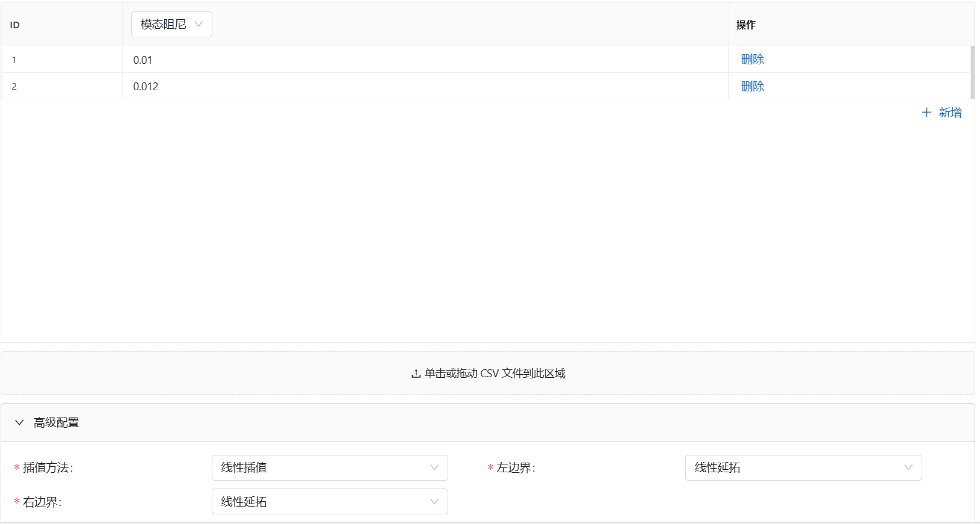Click the ID column header
980x524 pixels.
click(x=62, y=25)
